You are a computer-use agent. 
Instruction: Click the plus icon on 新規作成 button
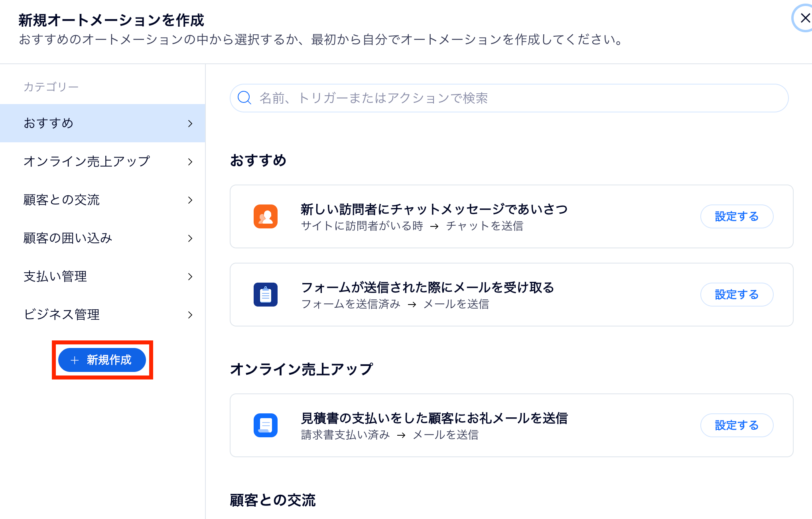tap(75, 360)
